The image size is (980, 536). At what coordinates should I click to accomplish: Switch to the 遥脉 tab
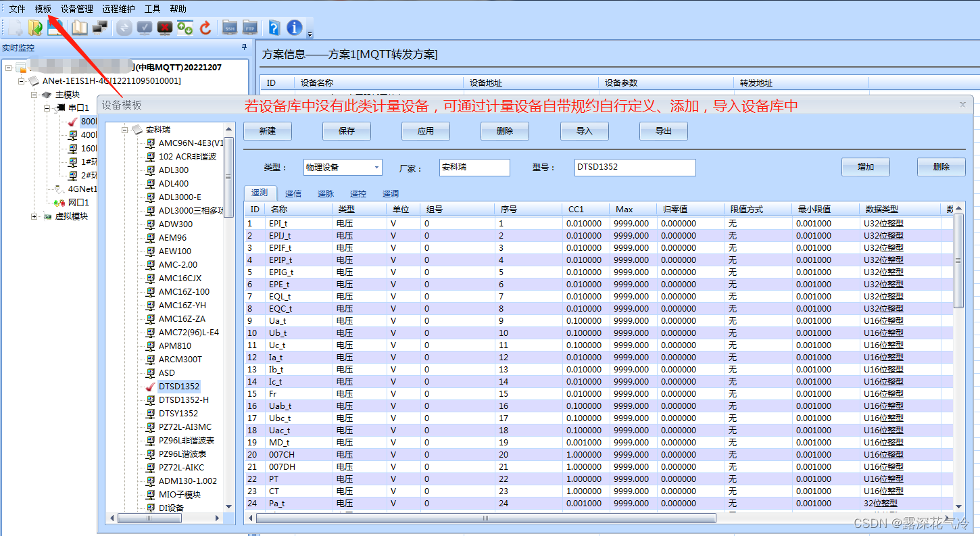(x=326, y=194)
